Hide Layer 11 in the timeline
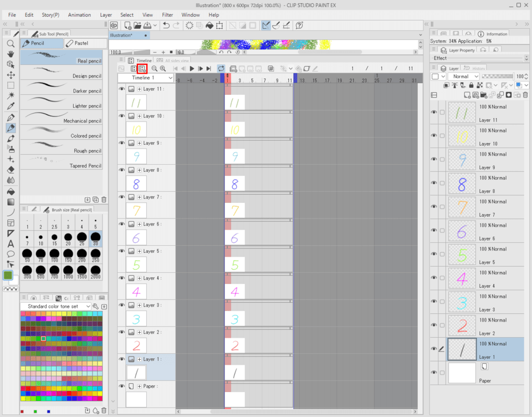The image size is (532, 417). click(122, 89)
